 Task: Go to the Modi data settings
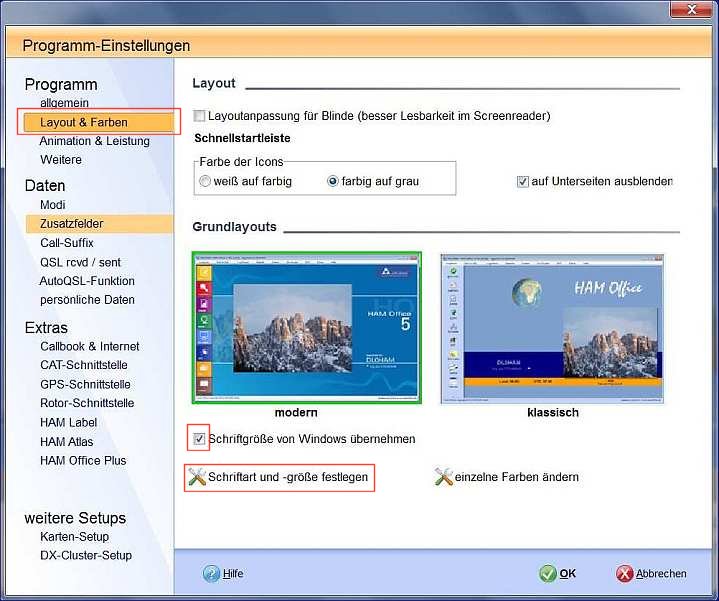53,204
